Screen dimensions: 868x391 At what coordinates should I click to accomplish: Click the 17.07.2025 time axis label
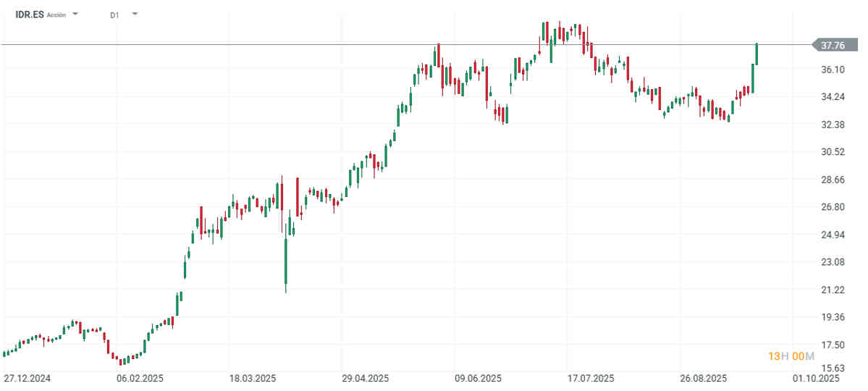[591, 379]
